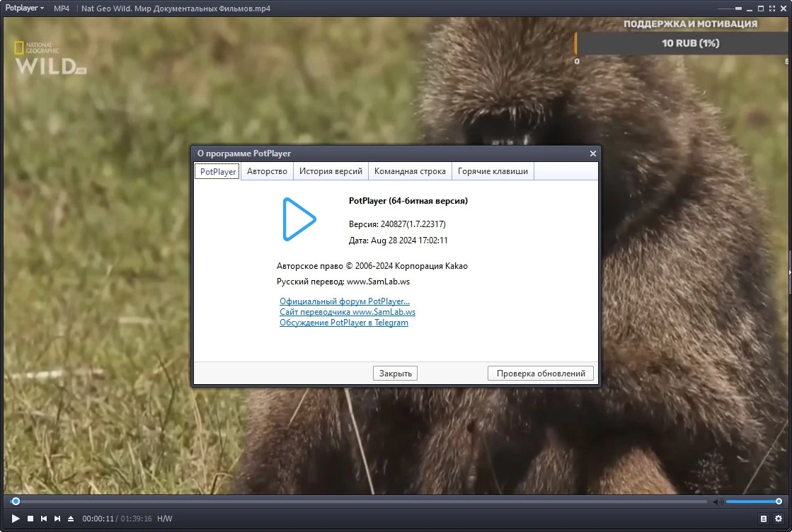Click the Проверка обновлений button

(x=541, y=374)
